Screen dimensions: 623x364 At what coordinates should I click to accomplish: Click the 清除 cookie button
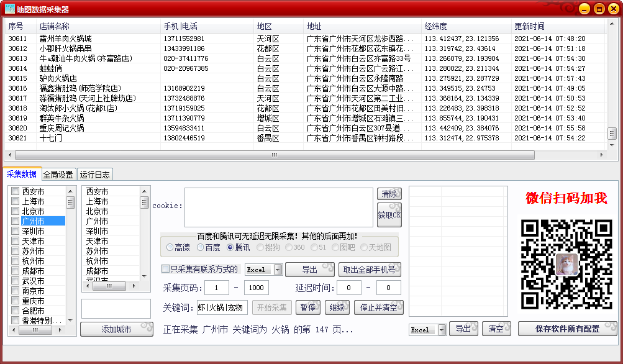tap(389, 194)
